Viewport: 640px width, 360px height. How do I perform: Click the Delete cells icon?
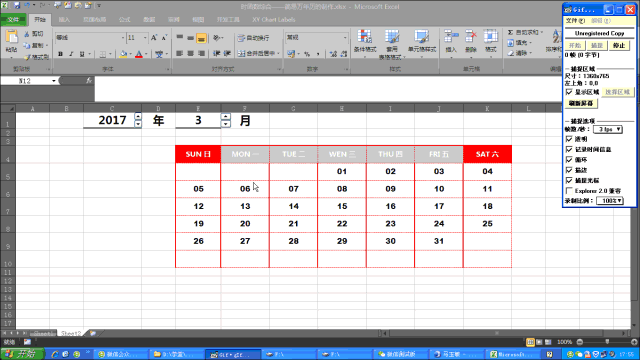[471, 36]
